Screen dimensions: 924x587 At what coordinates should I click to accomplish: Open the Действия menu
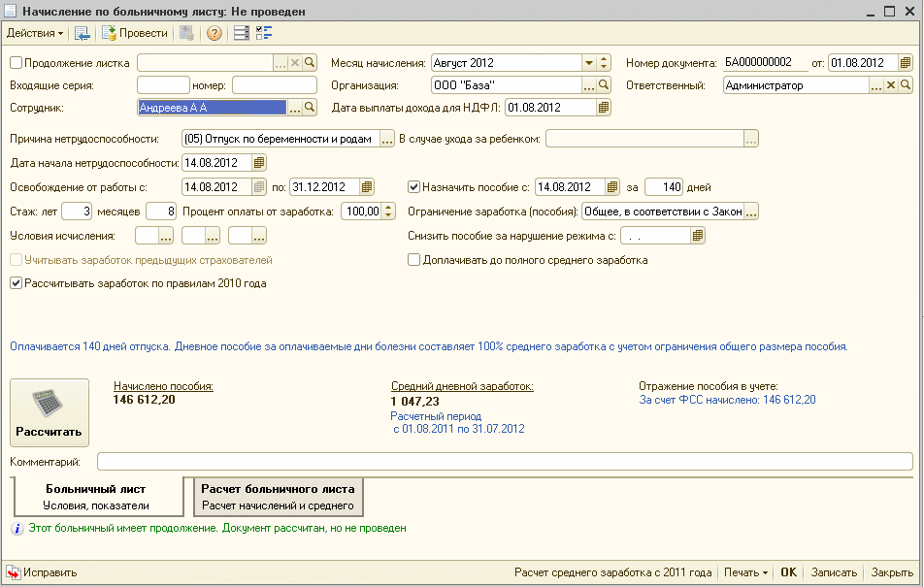(x=35, y=34)
